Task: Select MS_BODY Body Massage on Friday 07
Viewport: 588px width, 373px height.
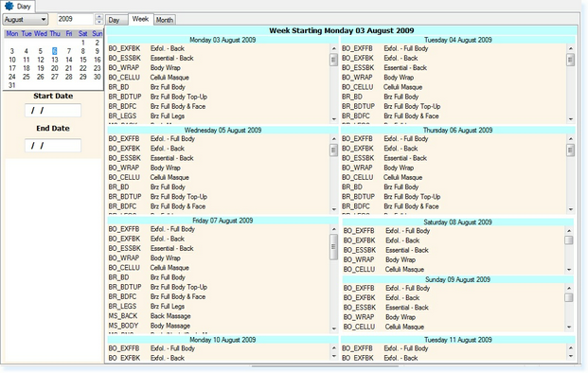Action: tap(219, 326)
